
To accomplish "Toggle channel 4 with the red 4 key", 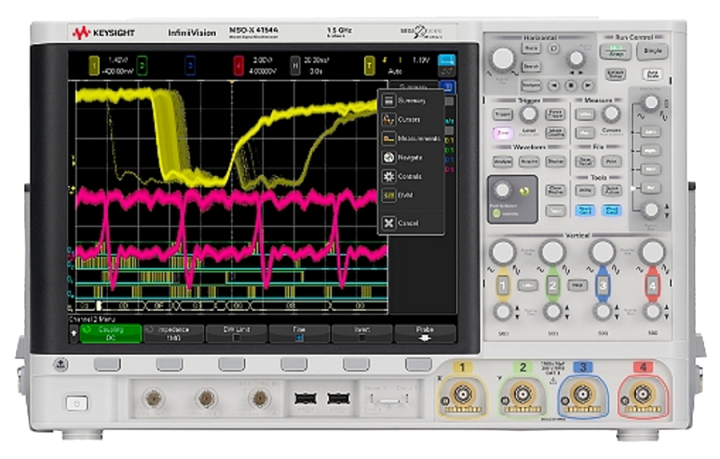I will (x=652, y=285).
